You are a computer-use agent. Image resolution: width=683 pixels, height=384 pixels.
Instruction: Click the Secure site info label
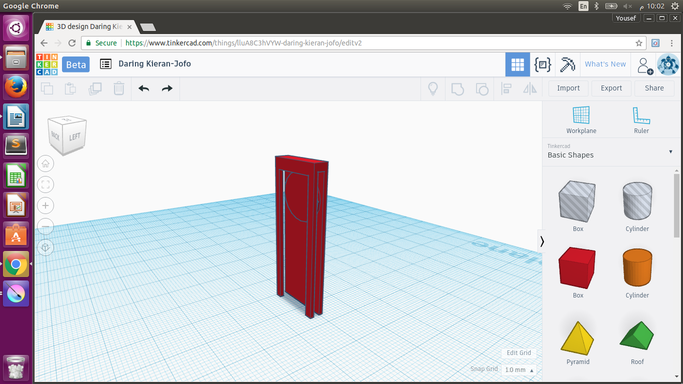click(101, 43)
